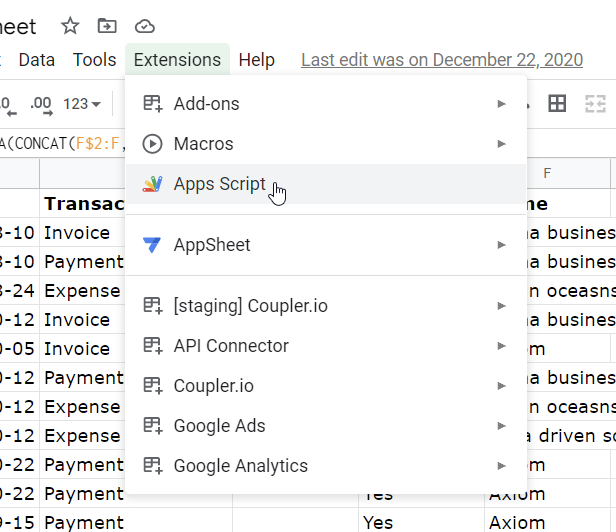Star this spreadsheet as favorite
Screen dimensions: 616x532
click(70, 26)
